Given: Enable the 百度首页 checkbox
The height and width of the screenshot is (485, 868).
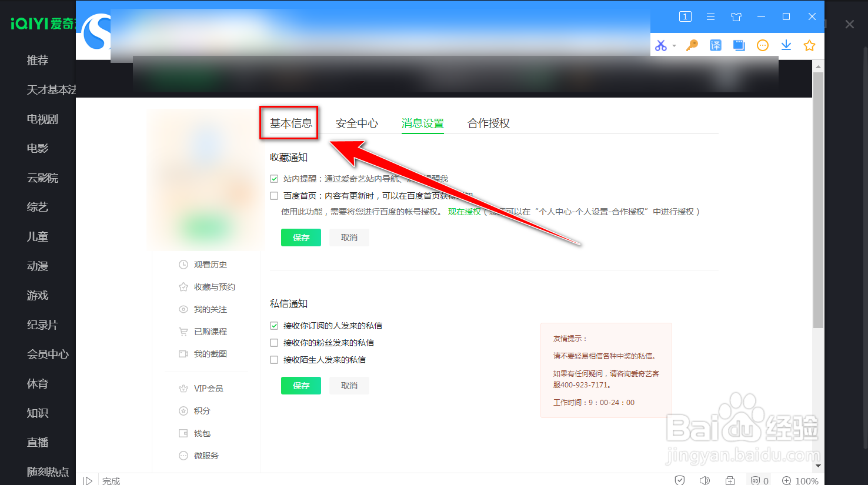Looking at the screenshot, I should pyautogui.click(x=274, y=196).
